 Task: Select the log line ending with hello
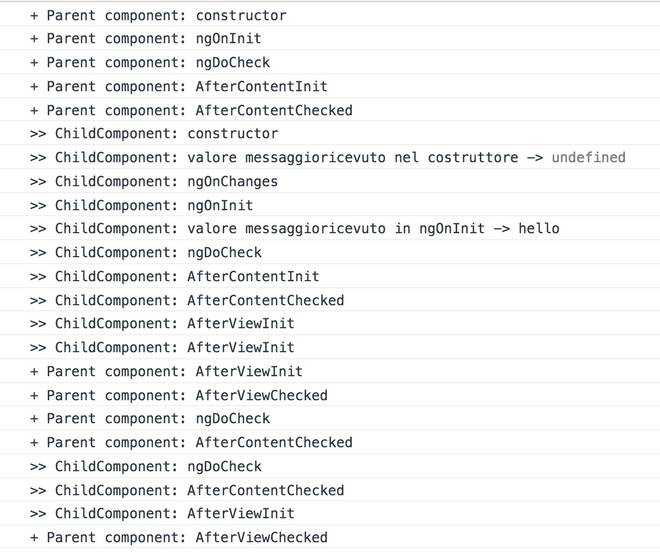tap(294, 229)
